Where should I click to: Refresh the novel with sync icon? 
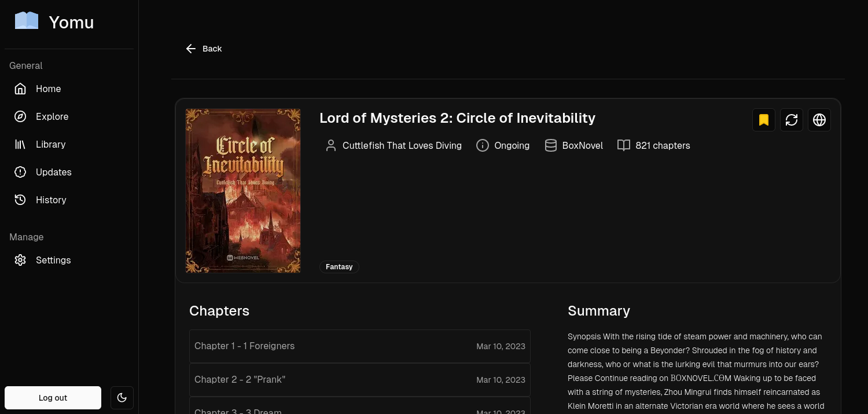(x=792, y=120)
